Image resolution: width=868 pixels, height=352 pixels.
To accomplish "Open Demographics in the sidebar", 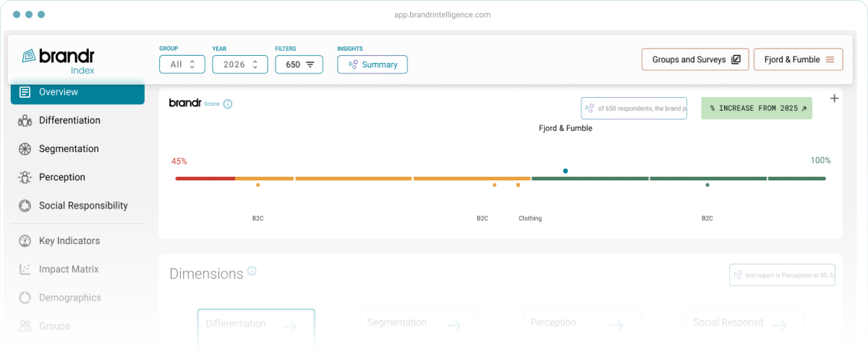I will (70, 298).
